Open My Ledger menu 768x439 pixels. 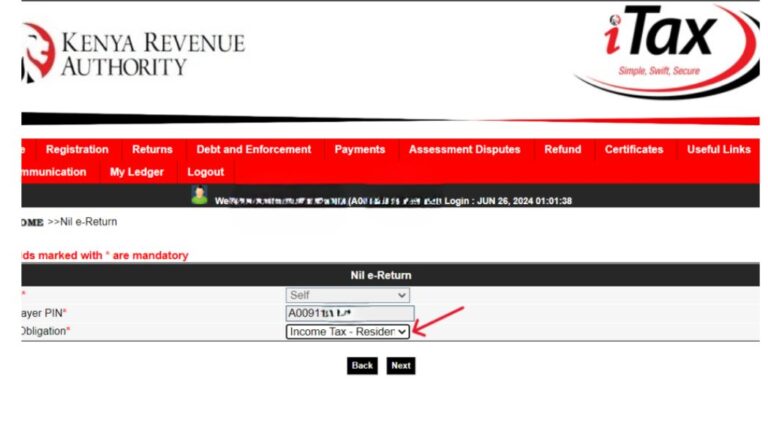(137, 172)
